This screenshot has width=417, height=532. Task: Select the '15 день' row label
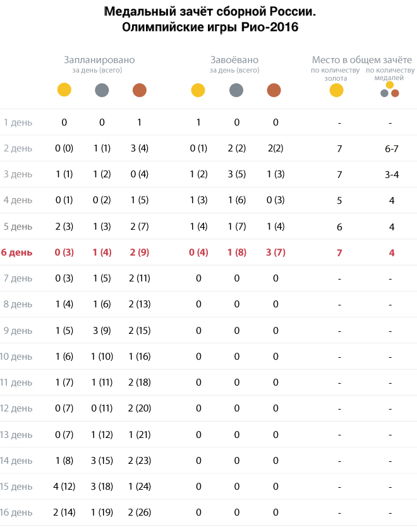coord(16,486)
